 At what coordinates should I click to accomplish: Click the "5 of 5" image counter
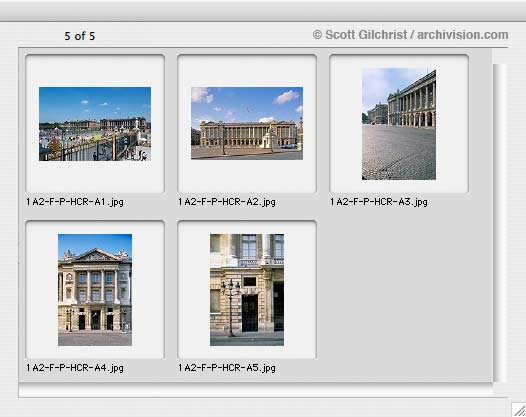80,36
